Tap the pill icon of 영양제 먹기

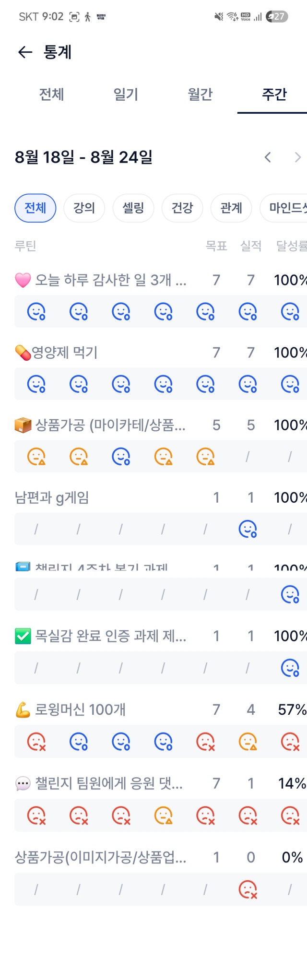pos(23,353)
